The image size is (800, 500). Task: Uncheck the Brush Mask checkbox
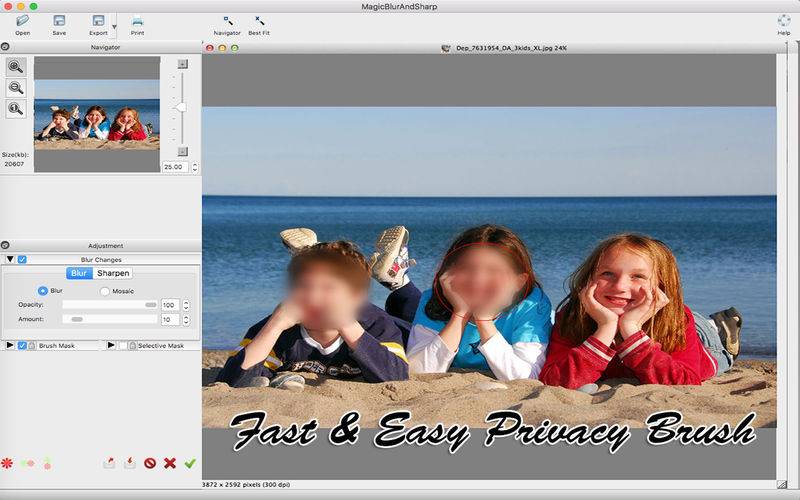[22, 345]
